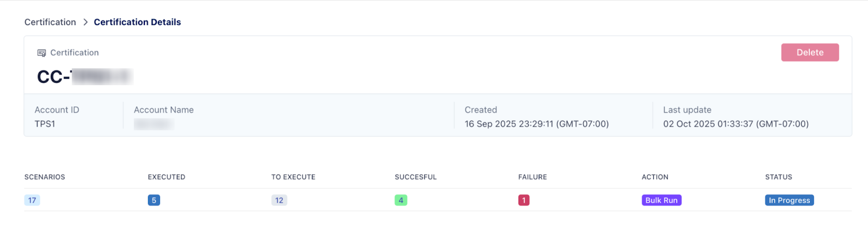This screenshot has width=868, height=228.
Task: Click the green successful count badge 4
Action: (x=401, y=200)
